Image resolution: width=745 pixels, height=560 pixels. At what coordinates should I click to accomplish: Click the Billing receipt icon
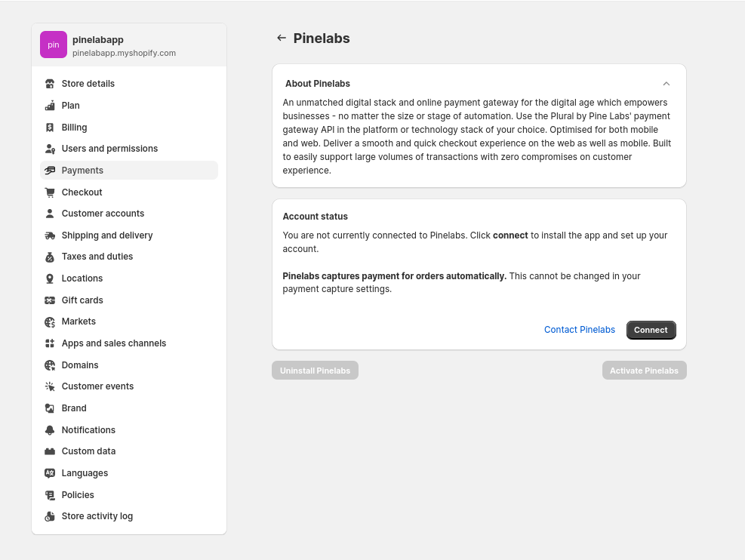(x=50, y=128)
